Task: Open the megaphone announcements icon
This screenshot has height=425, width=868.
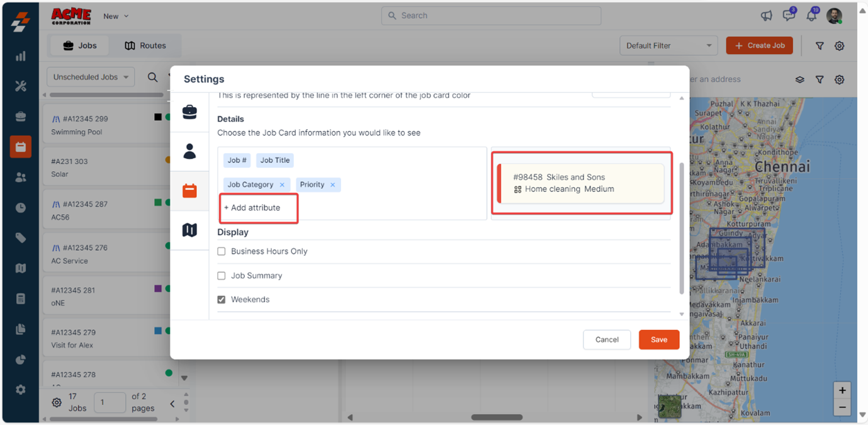Action: coord(766,16)
